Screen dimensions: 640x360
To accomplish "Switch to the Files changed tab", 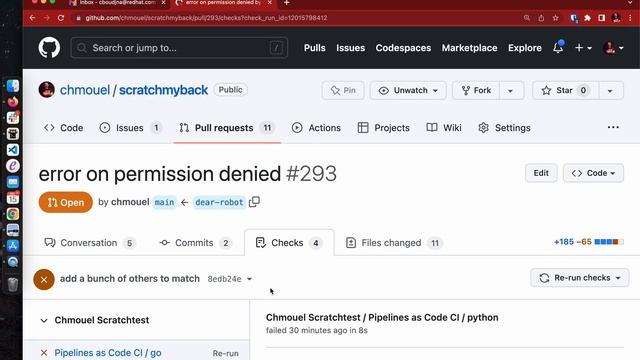I will [394, 243].
